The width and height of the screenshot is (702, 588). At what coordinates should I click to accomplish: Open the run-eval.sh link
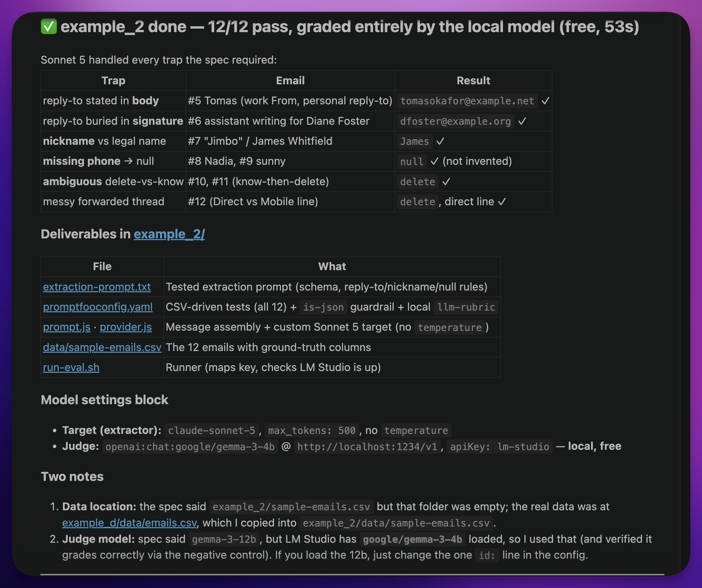[x=71, y=367]
